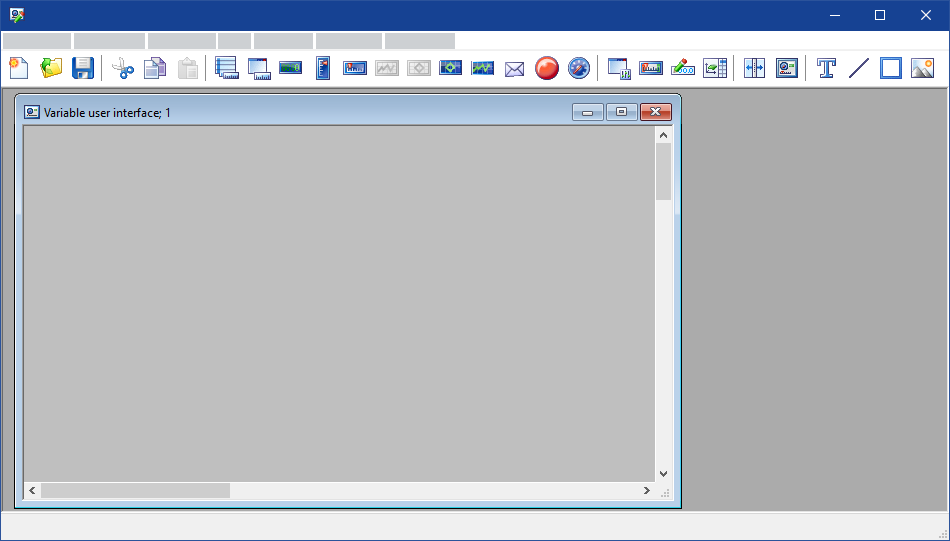The width and height of the screenshot is (950, 541).
Task: Click the scroll down arrow in panel
Action: coord(663,473)
